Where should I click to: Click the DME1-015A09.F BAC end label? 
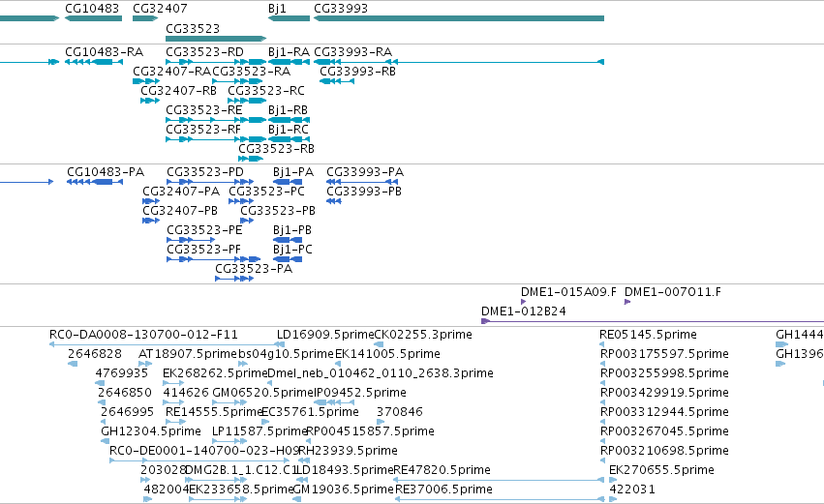(568, 292)
